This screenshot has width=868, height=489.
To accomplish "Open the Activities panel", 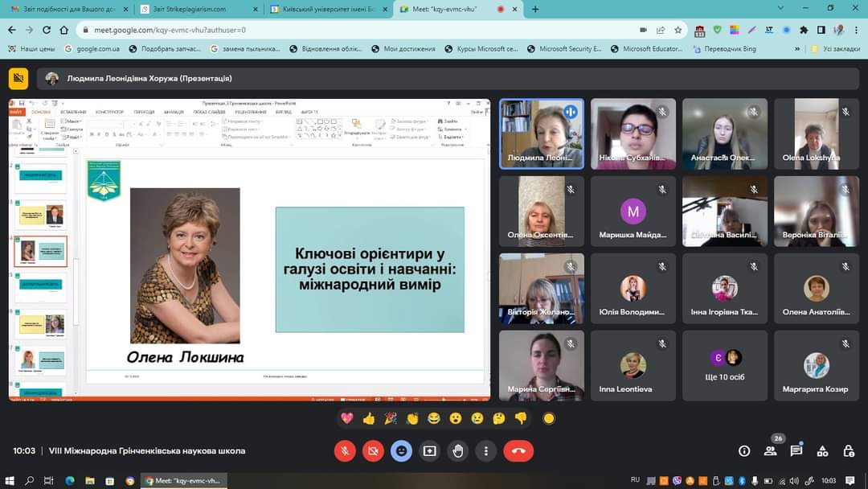I will [x=822, y=451].
